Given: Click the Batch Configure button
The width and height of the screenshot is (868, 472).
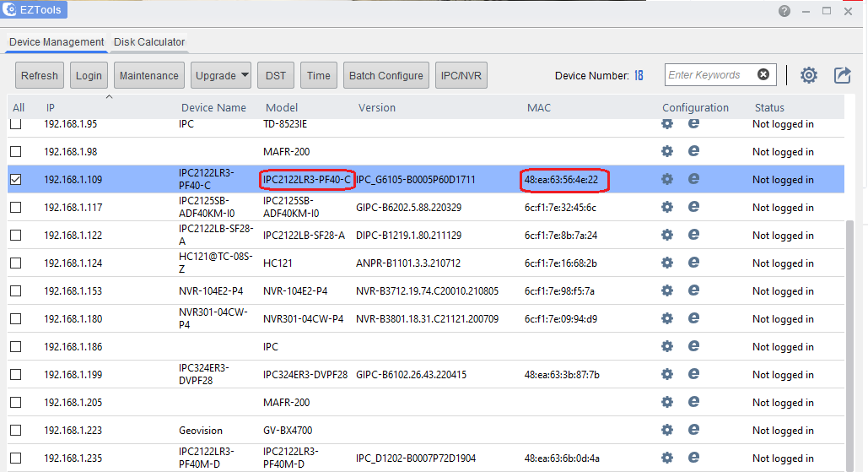Looking at the screenshot, I should coord(385,75).
